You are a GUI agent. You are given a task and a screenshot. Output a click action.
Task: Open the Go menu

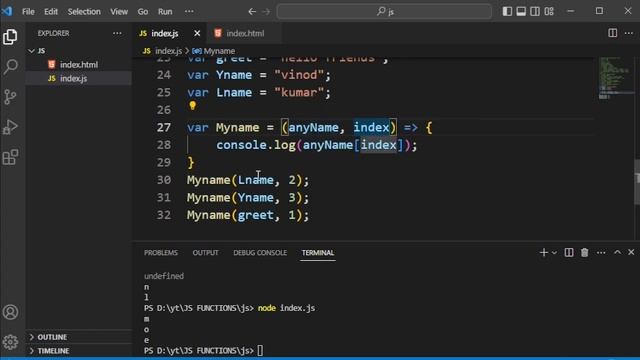click(143, 11)
